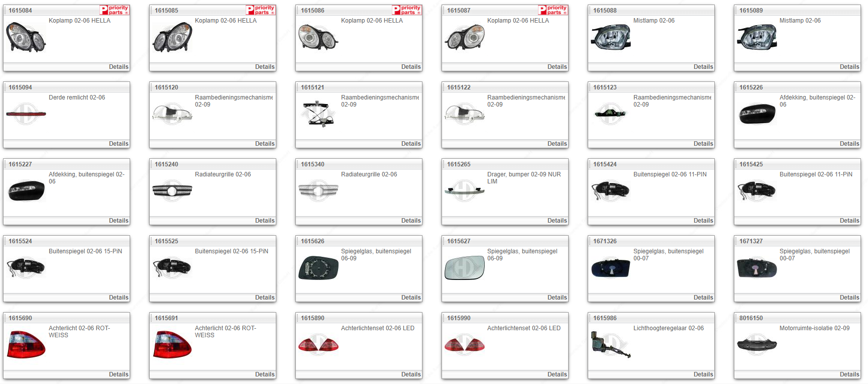Viewport: 868px width, 384px height.
Task: Show Details for Spiegelglas 1671327
Action: tap(849, 298)
